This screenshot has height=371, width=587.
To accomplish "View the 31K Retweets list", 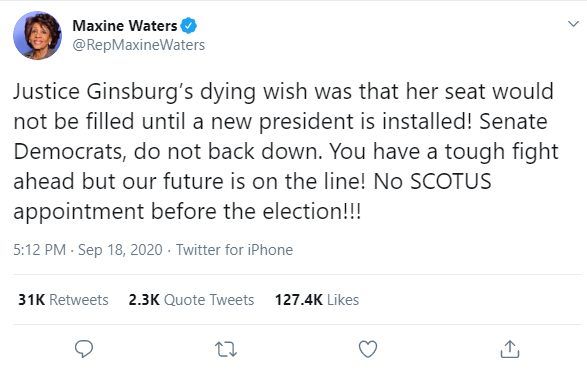I will pos(63,300).
